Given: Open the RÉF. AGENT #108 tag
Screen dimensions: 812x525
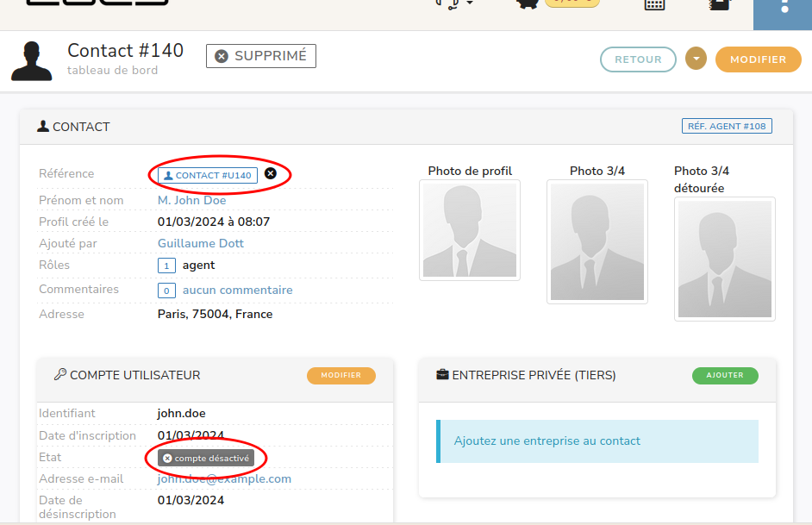Looking at the screenshot, I should coord(727,126).
